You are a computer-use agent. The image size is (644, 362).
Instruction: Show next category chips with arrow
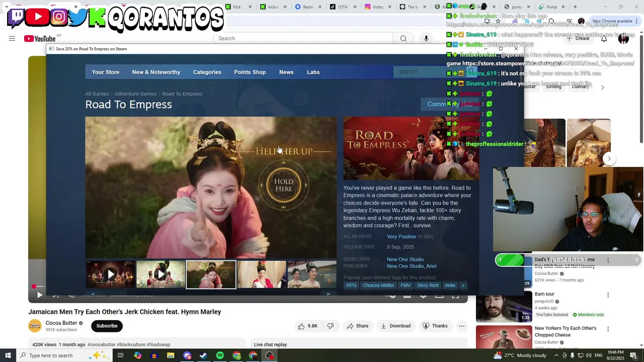(x=602, y=87)
